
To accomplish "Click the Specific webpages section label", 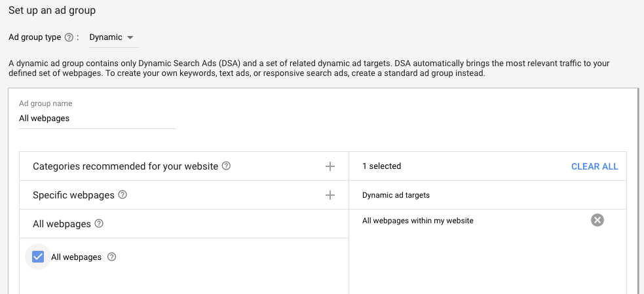I will click(x=73, y=195).
